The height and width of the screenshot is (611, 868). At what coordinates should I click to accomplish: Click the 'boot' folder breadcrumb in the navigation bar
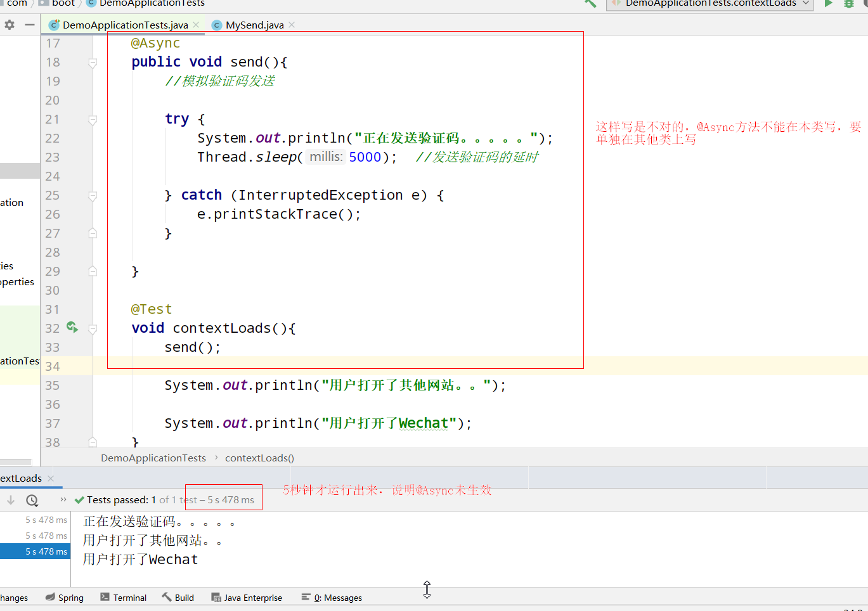click(57, 3)
